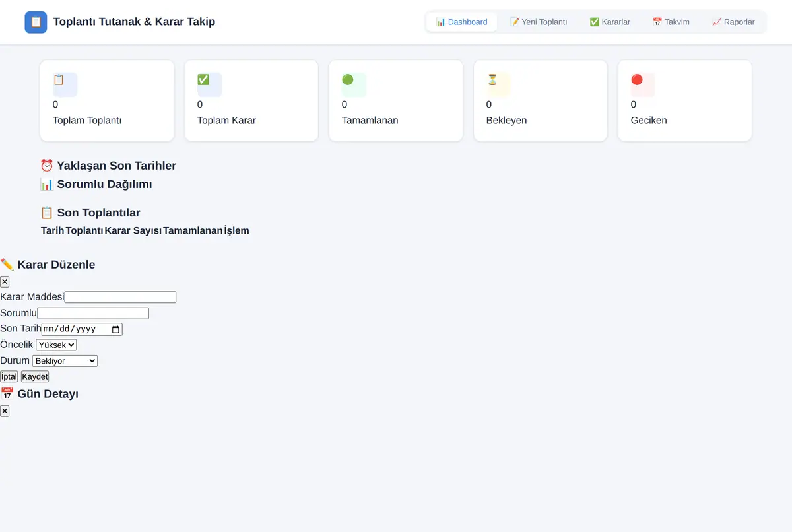Click the blue clipboard app logo
Viewport: 792px width, 532px height.
(36, 22)
